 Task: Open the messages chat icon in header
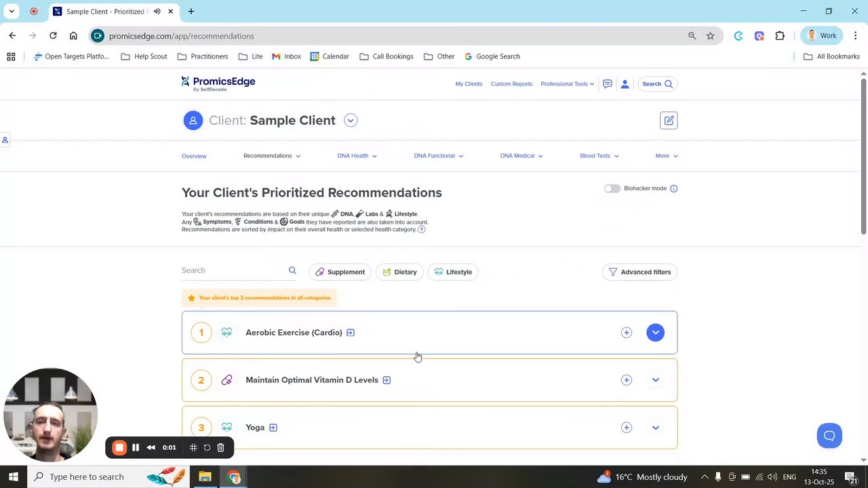tap(607, 84)
